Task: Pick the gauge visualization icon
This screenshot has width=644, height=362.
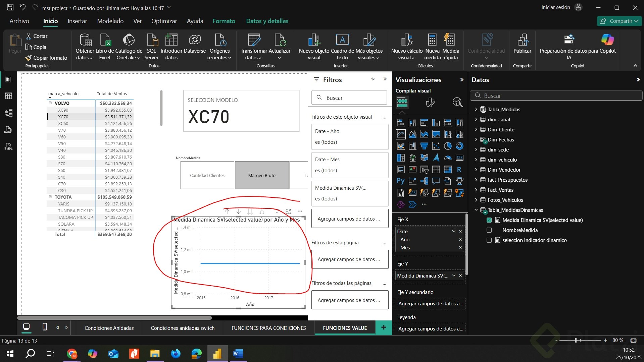Action: click(x=448, y=158)
